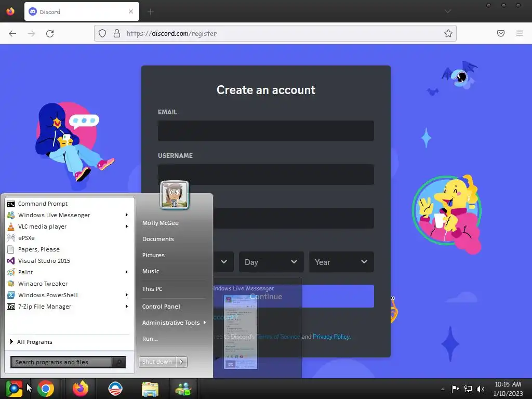Click the Firefox forward arrow
The height and width of the screenshot is (399, 532).
click(31, 33)
